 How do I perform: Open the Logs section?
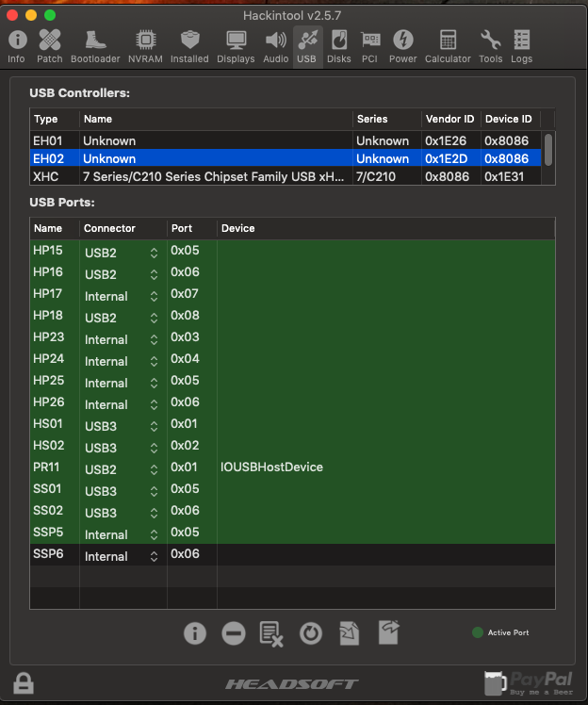[521, 47]
